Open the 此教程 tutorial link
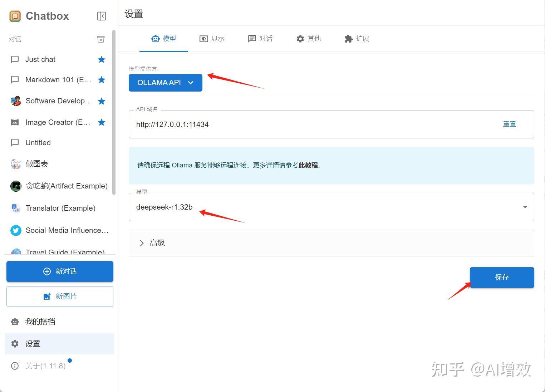The image size is (545, 392). point(308,165)
